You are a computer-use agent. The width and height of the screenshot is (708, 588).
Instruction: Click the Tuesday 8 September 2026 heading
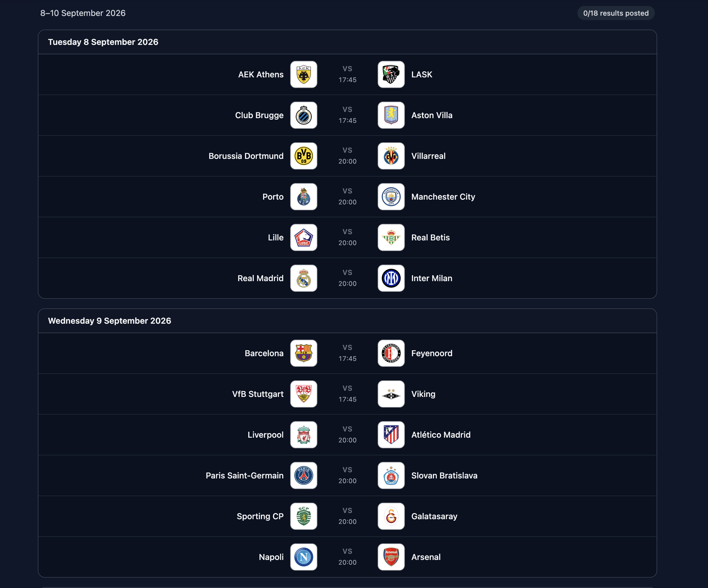pyautogui.click(x=103, y=42)
